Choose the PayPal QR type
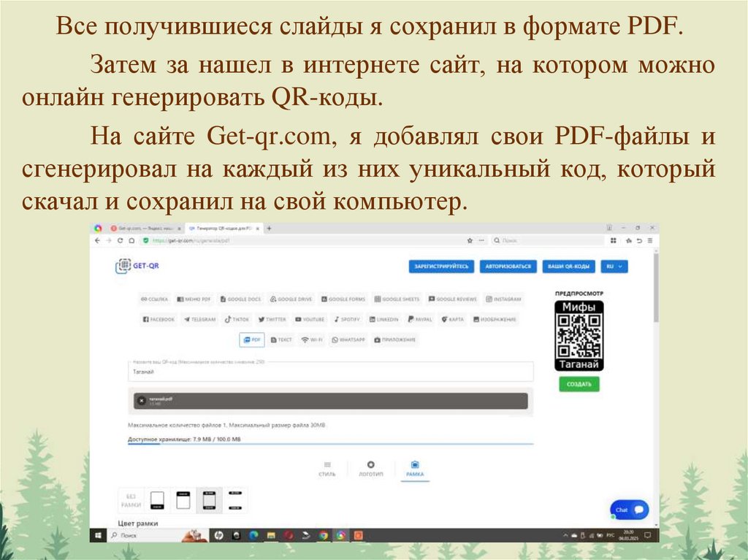This screenshot has height=560, width=748. 420,320
